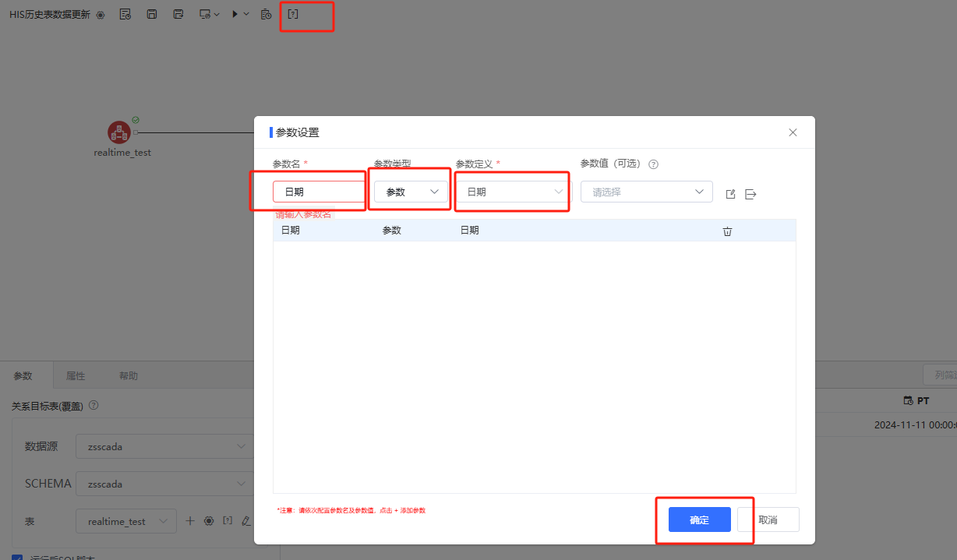Click the gear icon next to 表 dropdown

tap(209, 521)
